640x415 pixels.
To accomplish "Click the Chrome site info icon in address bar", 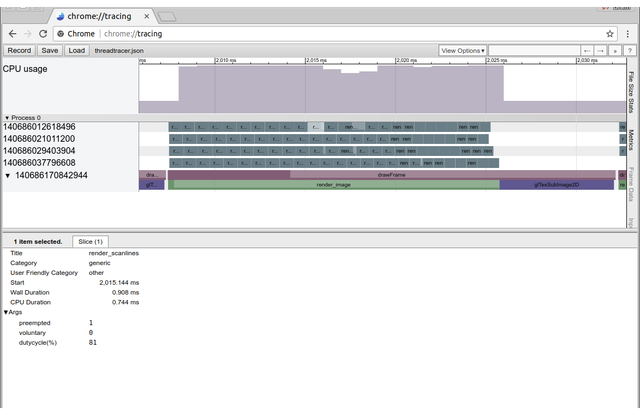I will [x=60, y=34].
